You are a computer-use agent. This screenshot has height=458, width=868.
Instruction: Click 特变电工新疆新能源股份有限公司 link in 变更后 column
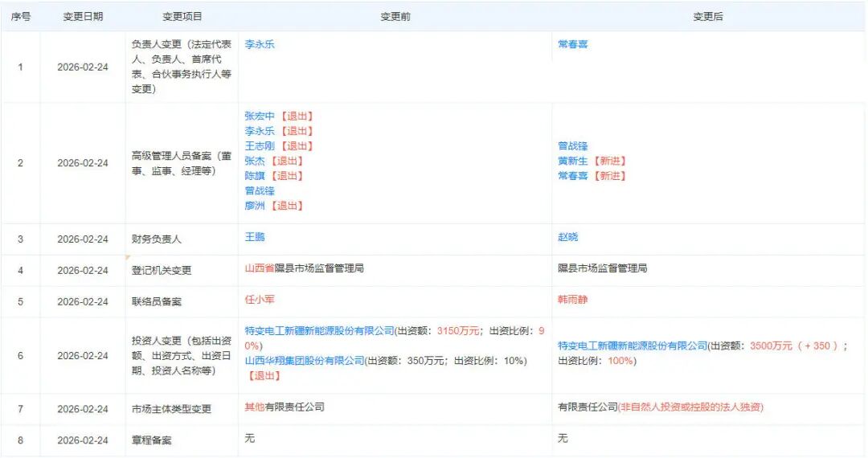pos(633,346)
